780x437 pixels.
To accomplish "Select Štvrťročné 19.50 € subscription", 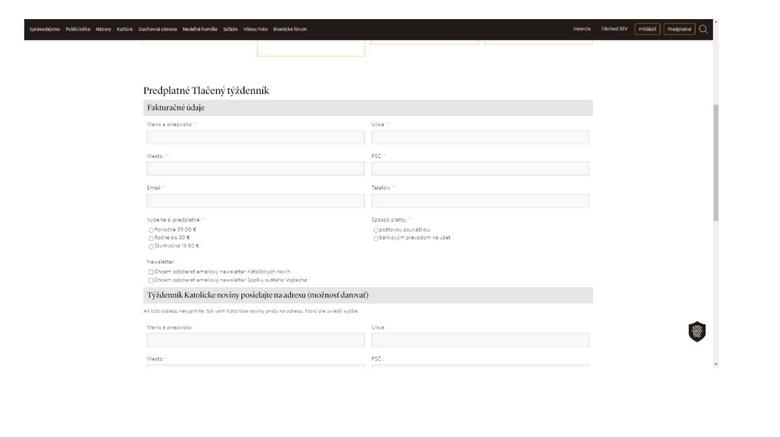I will point(151,246).
